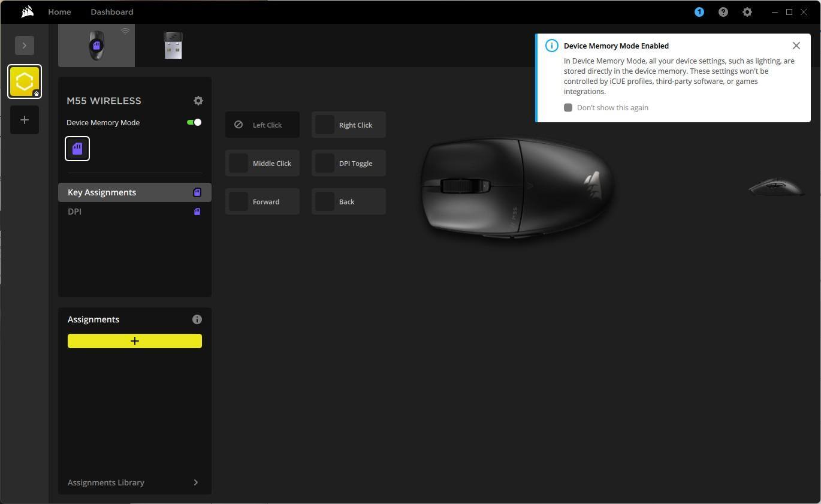Switch to the mouse side view thumbnail
The height and width of the screenshot is (504, 821).
pyautogui.click(x=776, y=187)
